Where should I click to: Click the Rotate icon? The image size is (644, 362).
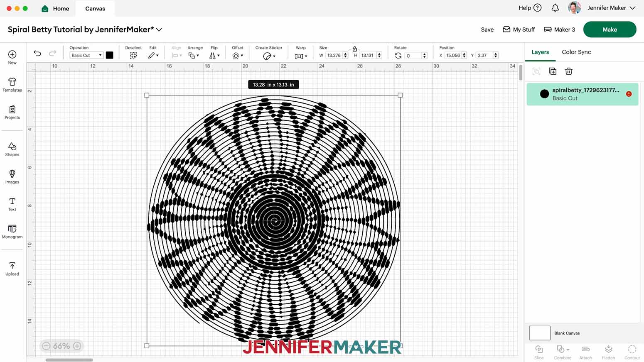pyautogui.click(x=398, y=56)
